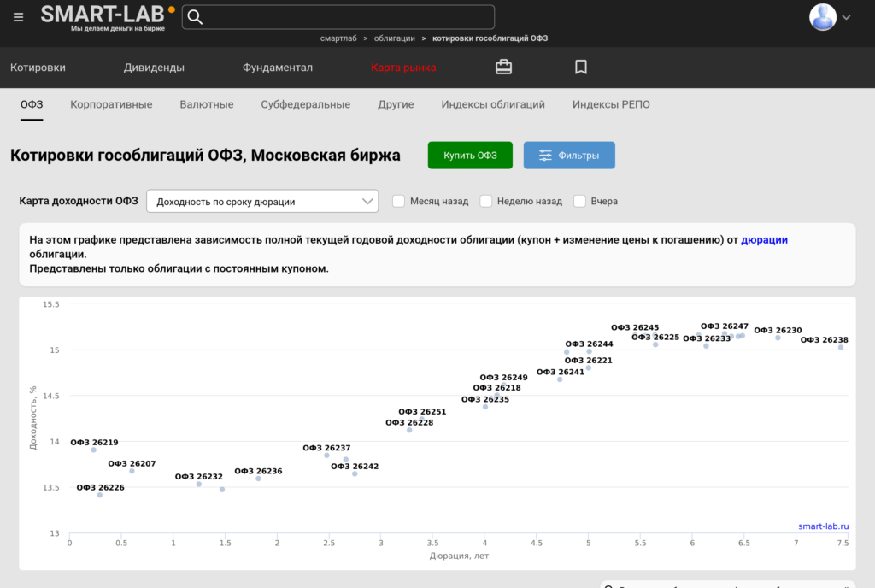The height and width of the screenshot is (588, 875).
Task: Open the Дивиденды menu
Action: coord(154,68)
